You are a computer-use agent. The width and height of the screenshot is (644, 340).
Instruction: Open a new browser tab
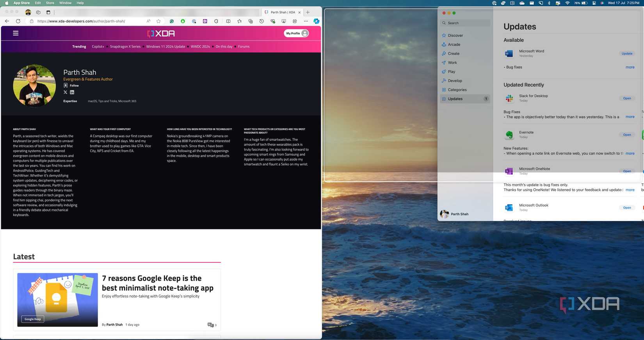coord(308,12)
